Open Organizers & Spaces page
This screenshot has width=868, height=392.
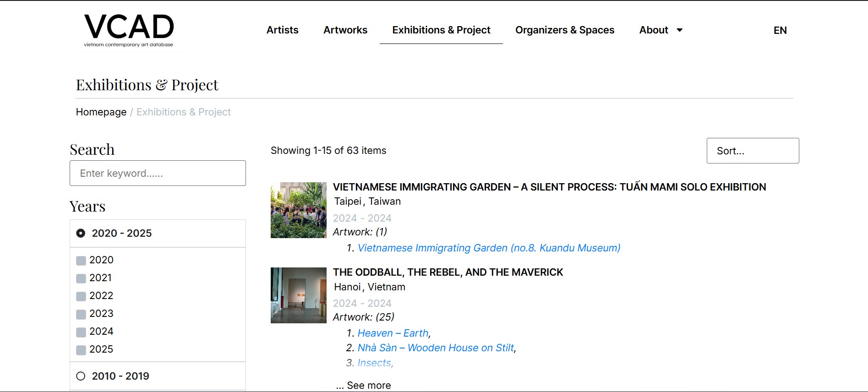tap(564, 30)
